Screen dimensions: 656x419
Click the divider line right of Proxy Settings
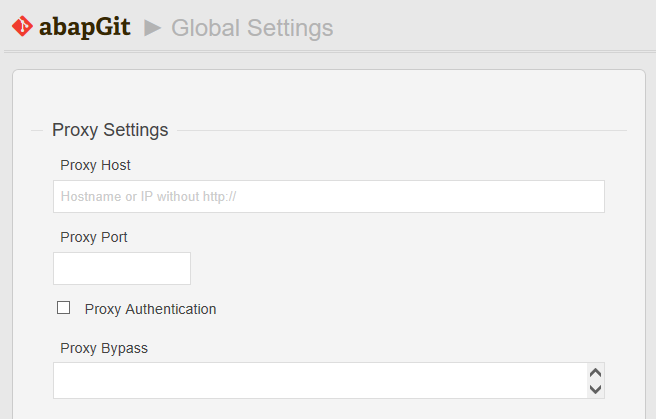point(402,130)
